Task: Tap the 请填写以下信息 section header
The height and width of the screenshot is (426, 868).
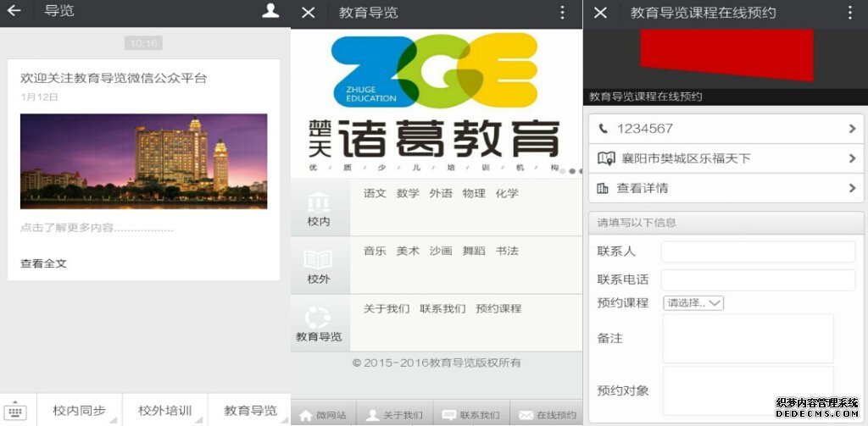Action: click(726, 223)
